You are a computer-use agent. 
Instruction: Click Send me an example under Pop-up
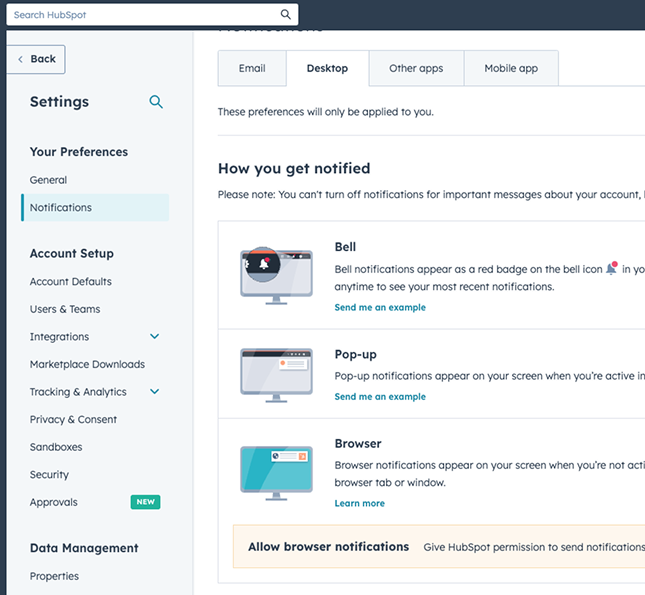coord(380,397)
